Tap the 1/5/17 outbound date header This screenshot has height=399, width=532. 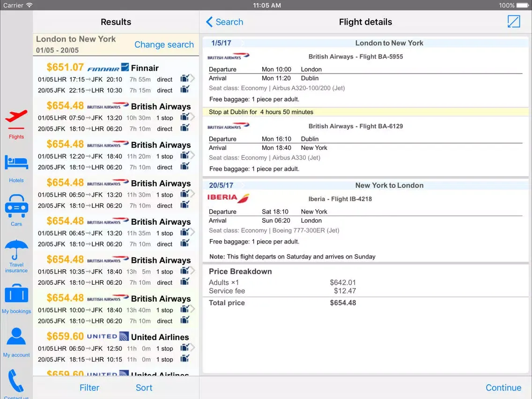point(221,43)
